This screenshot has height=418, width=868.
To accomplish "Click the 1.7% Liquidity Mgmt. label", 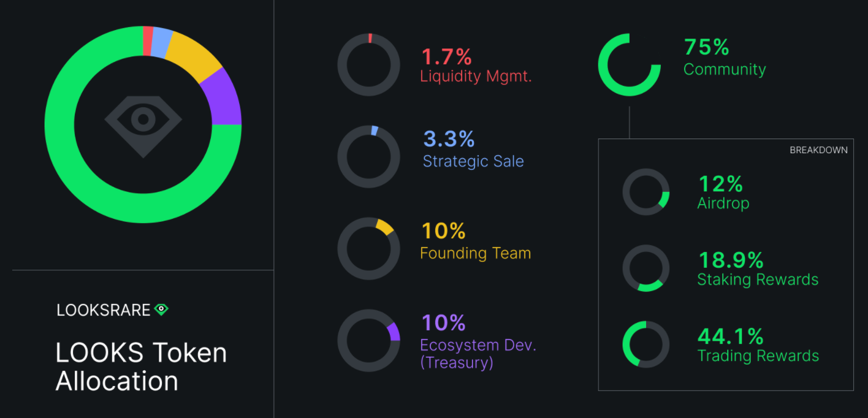I will (476, 66).
